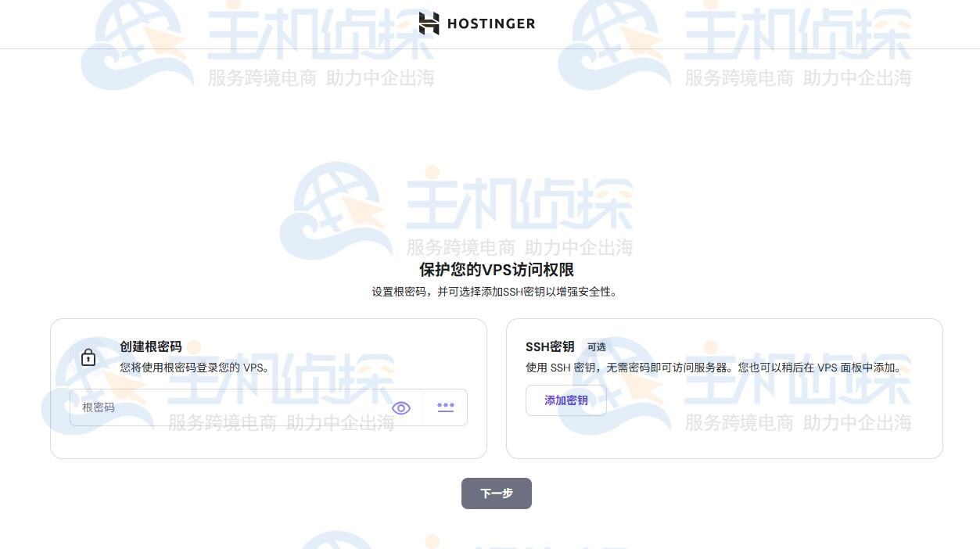Click the lock icon in the root password card
Screen dimensions: 980x549
pyautogui.click(x=88, y=357)
